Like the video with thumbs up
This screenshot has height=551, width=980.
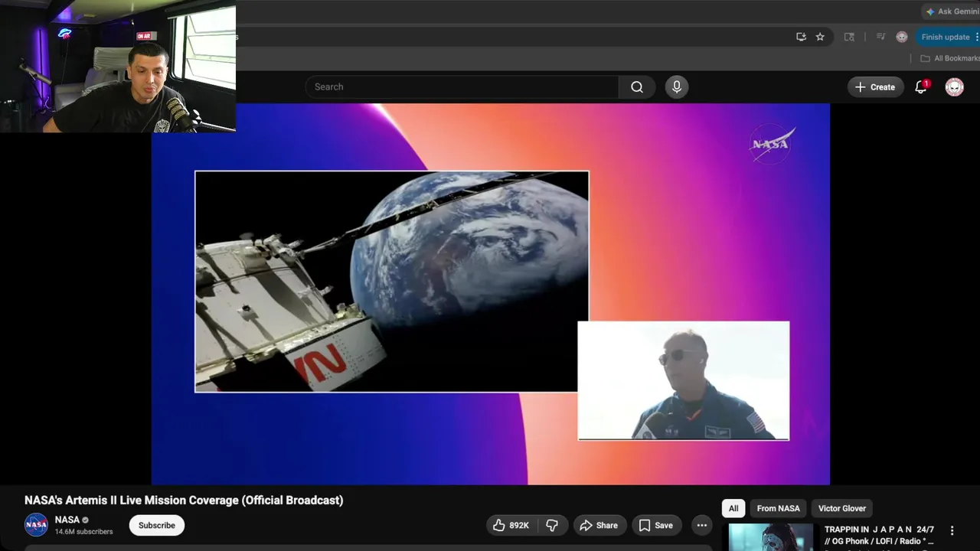tap(511, 525)
